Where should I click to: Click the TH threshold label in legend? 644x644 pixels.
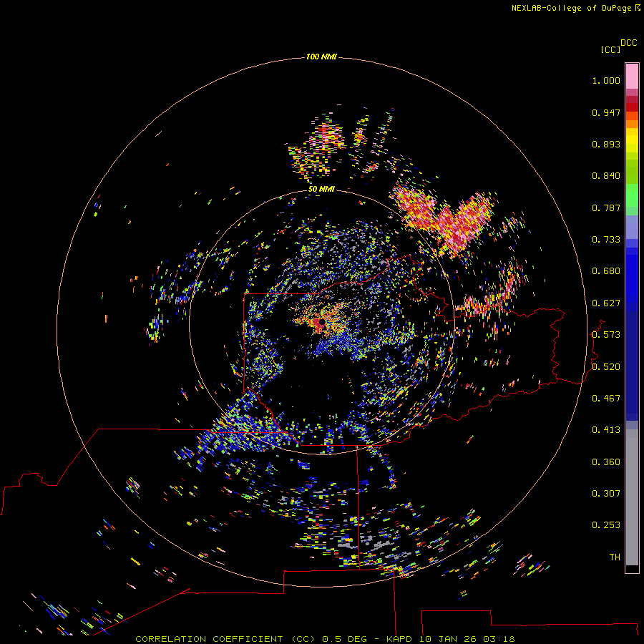[x=615, y=557]
